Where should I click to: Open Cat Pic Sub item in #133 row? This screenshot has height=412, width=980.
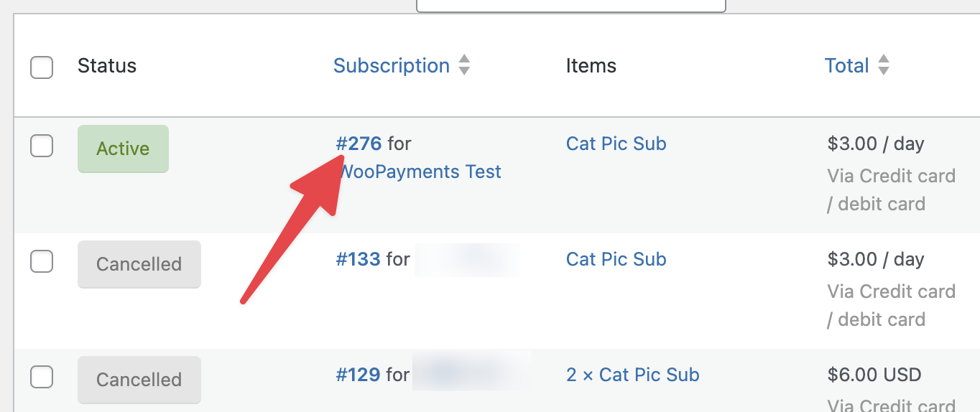pos(616,259)
